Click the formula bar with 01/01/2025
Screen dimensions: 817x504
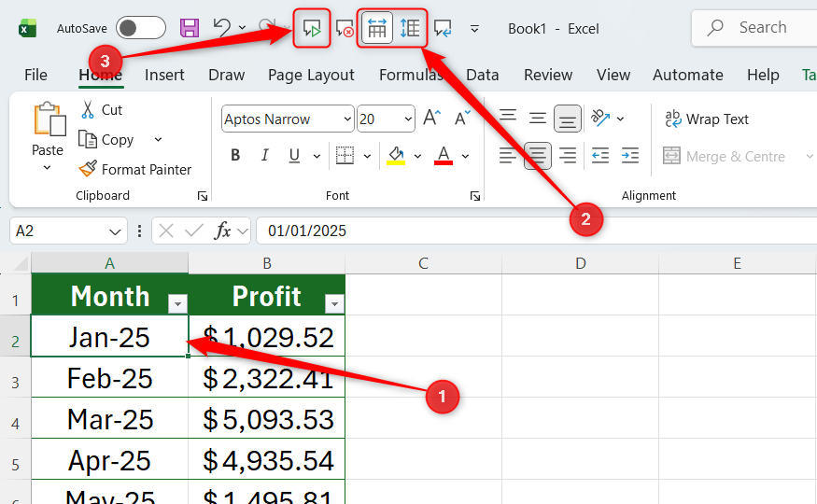537,231
